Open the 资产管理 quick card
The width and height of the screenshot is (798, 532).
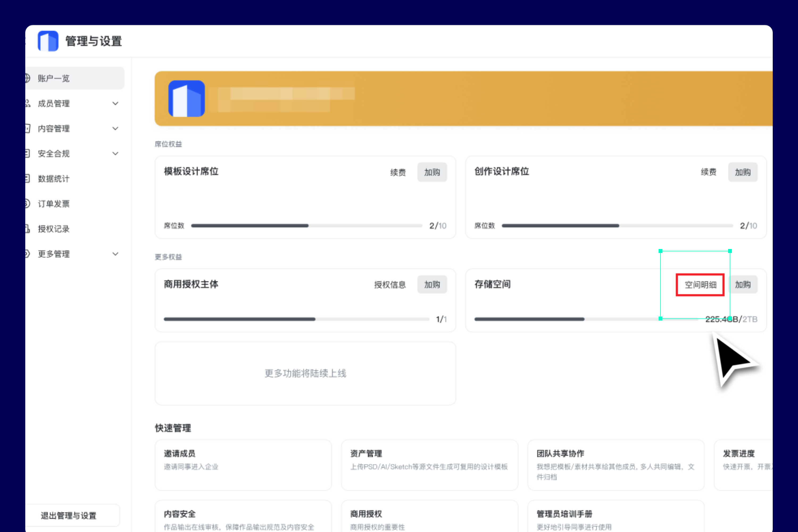tap(430, 465)
